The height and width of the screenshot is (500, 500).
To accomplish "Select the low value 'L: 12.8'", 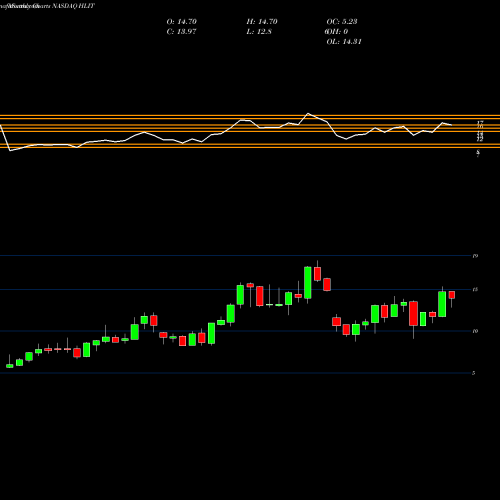I will pyautogui.click(x=259, y=32).
